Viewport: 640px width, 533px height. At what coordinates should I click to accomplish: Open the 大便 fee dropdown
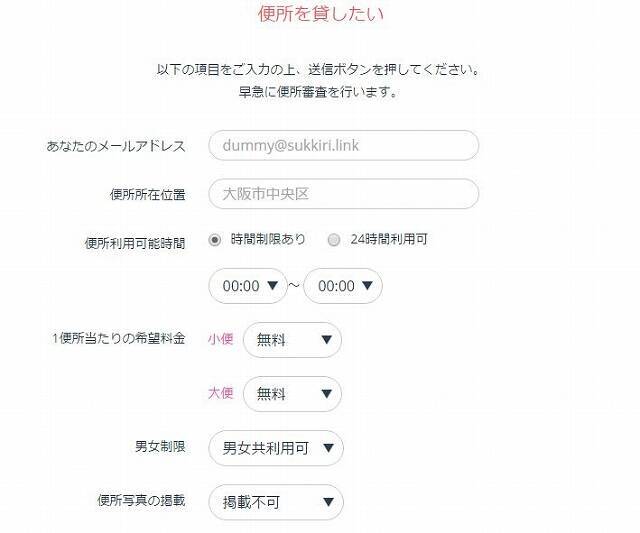pos(292,394)
